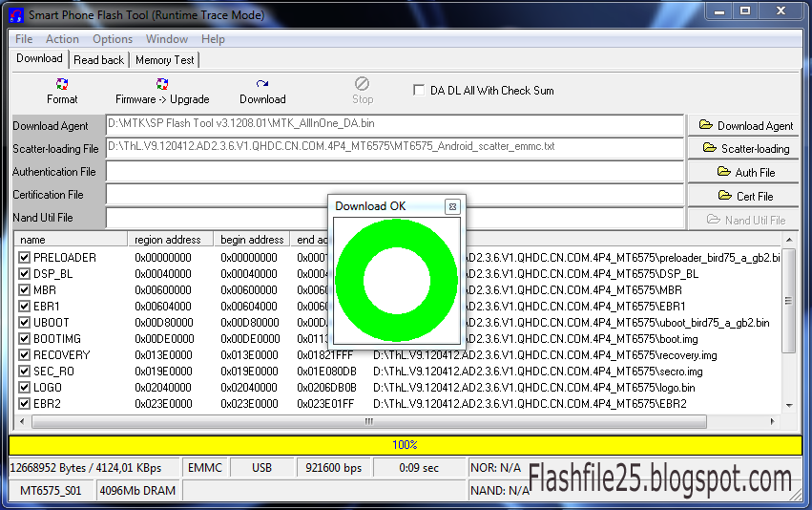Click the scroll left arrow
Viewport: 812px width, 510px height.
click(x=22, y=421)
